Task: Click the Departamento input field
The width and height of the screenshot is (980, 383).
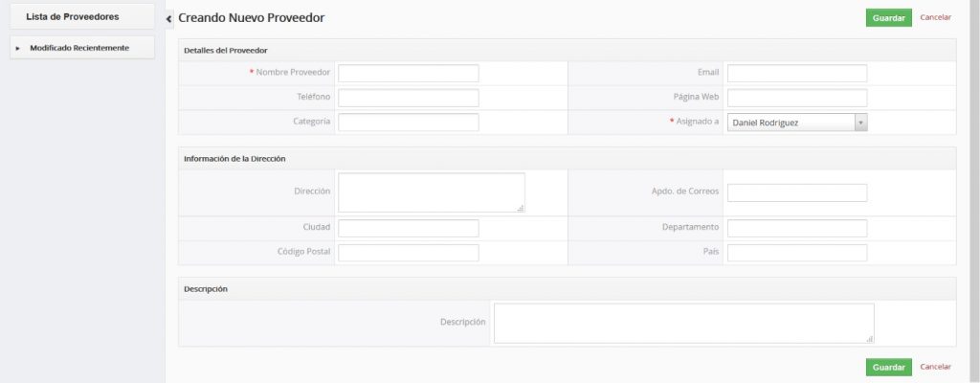Action: click(797, 228)
